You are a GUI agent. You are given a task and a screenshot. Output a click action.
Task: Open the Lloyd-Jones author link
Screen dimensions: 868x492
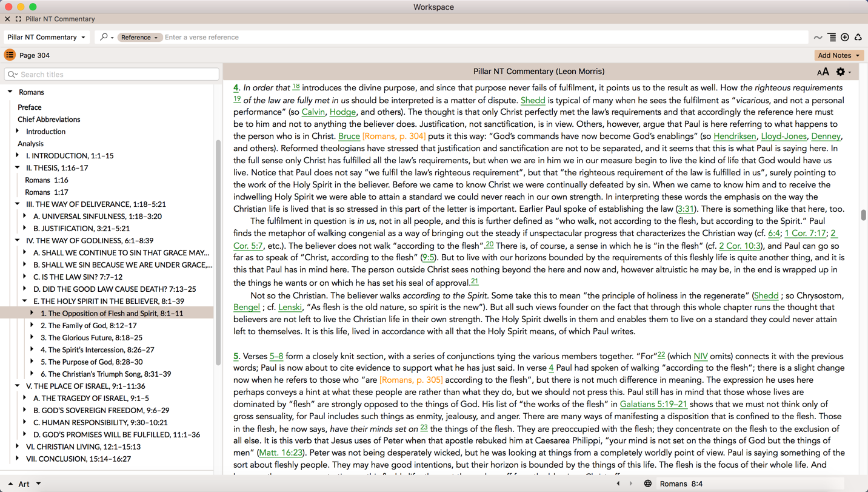coord(784,136)
